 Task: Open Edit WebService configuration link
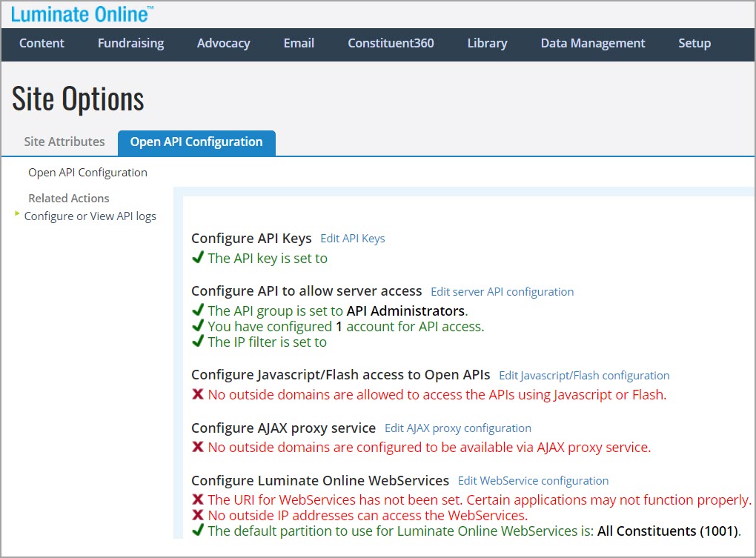point(533,480)
